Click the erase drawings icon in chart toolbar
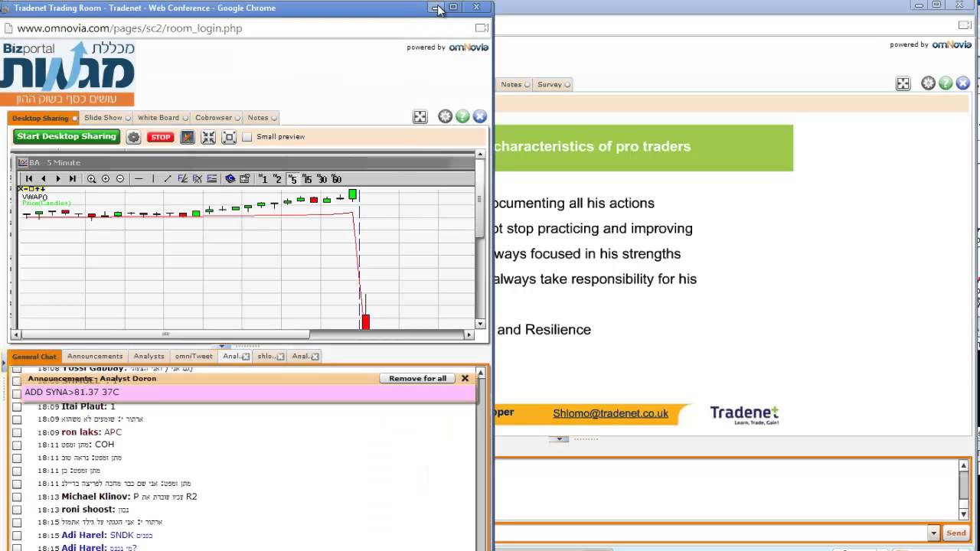The image size is (980, 551). (197, 179)
